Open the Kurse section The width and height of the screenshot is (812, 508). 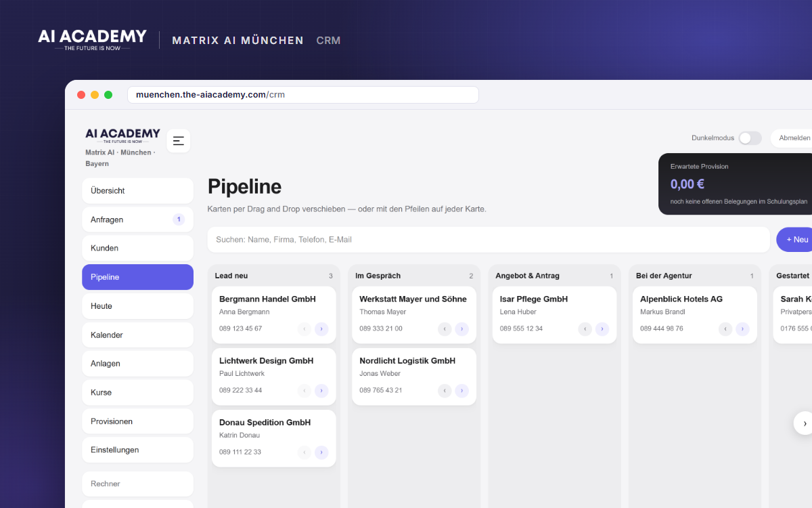(x=137, y=393)
